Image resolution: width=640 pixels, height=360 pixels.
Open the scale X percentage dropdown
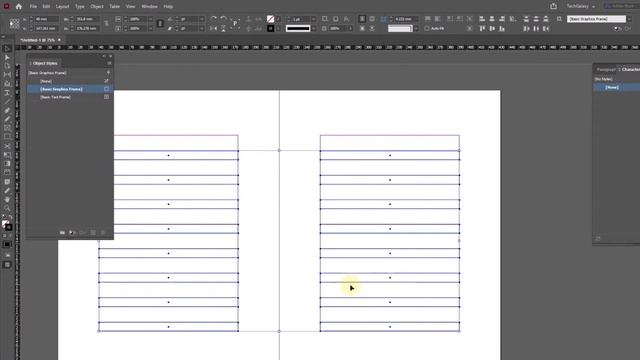150,19
